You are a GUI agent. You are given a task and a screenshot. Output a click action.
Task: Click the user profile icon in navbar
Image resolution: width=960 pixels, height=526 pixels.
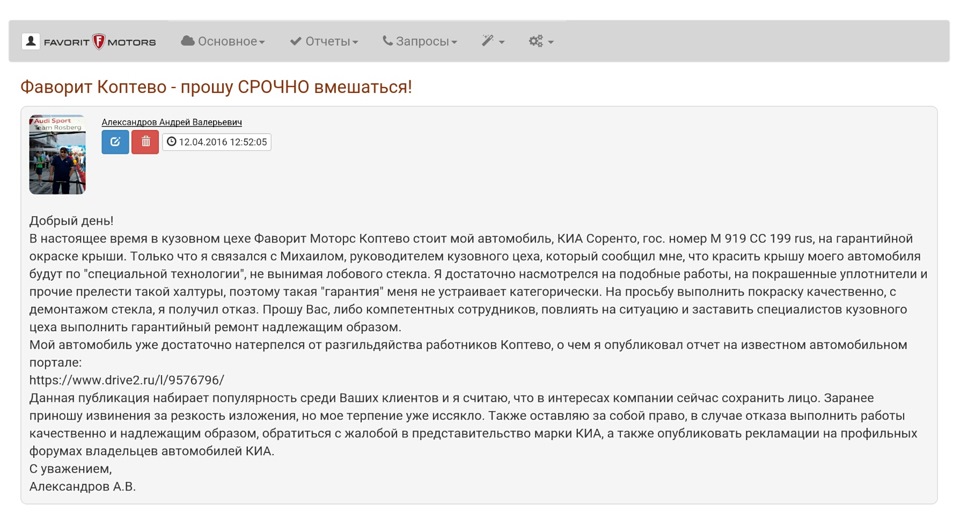point(31,42)
